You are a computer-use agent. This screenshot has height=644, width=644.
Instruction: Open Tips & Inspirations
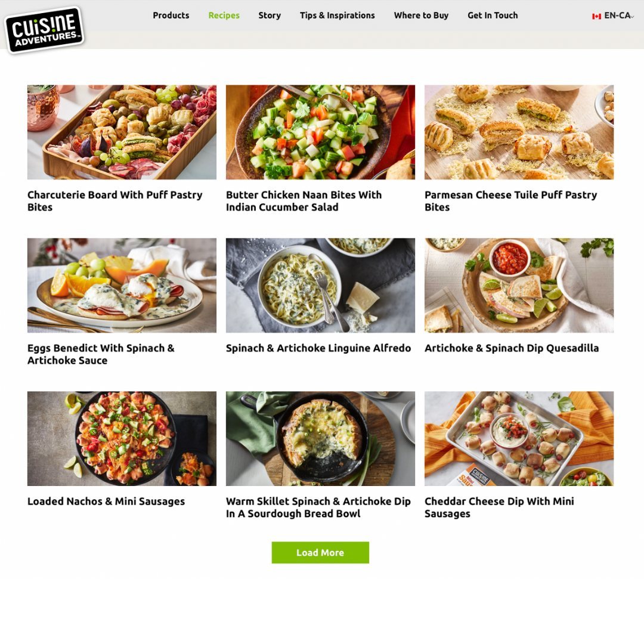point(337,16)
